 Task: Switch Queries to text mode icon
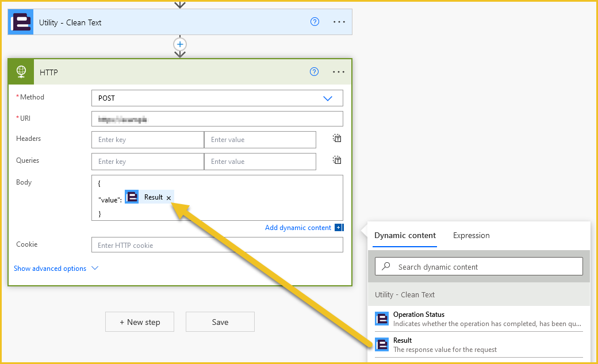[336, 160]
